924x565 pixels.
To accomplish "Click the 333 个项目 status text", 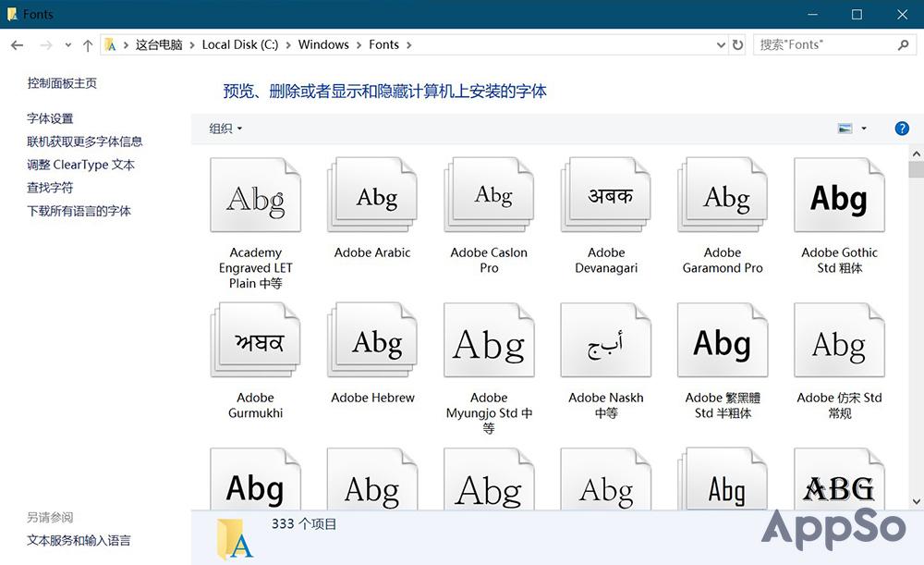I will tap(304, 523).
